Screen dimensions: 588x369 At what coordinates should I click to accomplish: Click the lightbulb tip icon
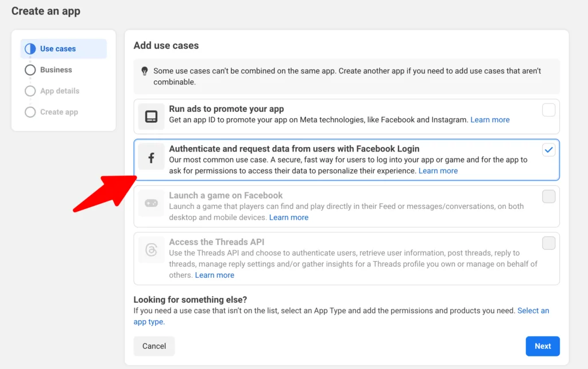click(x=144, y=71)
